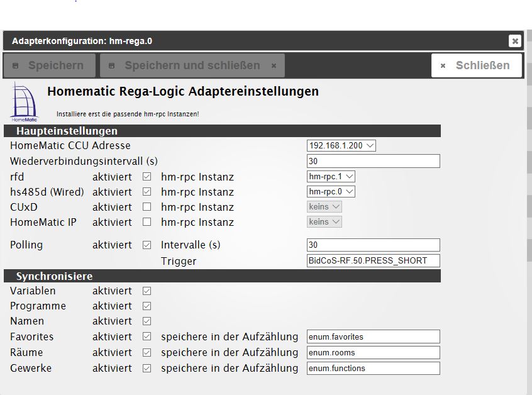Click the Haupteinstellungen section header

tap(222, 131)
